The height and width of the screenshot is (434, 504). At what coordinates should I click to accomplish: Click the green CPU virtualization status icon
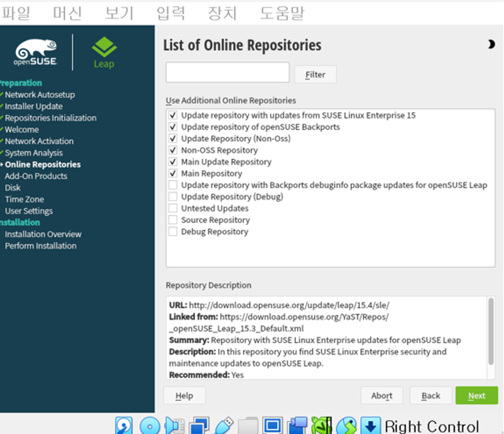[x=321, y=426]
